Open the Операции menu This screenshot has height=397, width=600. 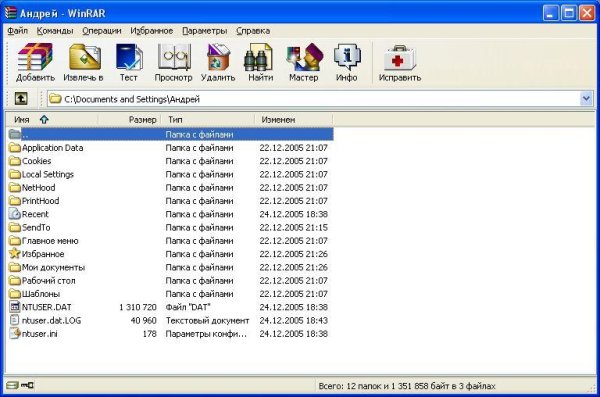pos(102,31)
